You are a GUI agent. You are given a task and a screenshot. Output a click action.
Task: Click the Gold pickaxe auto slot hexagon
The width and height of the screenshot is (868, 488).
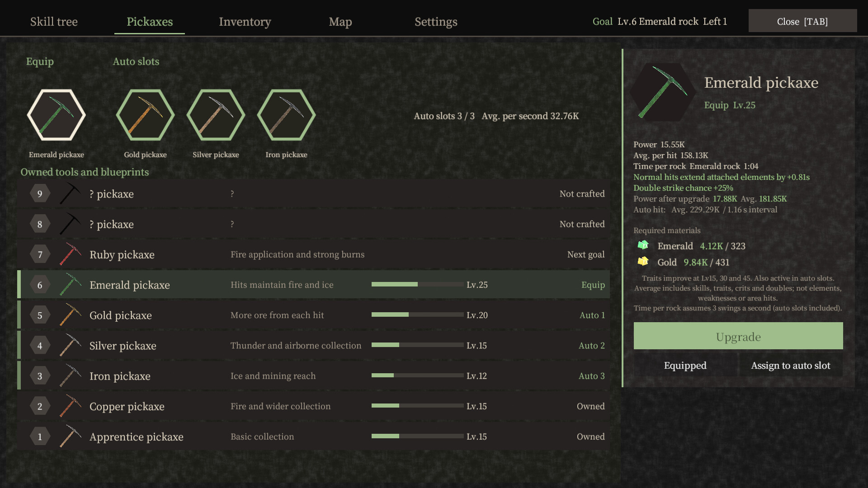[x=145, y=115]
